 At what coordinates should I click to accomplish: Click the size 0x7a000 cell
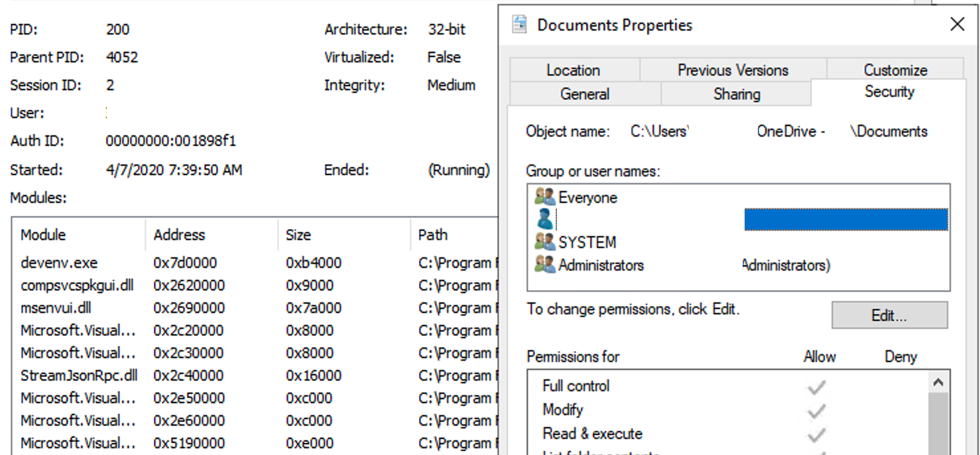(314, 308)
